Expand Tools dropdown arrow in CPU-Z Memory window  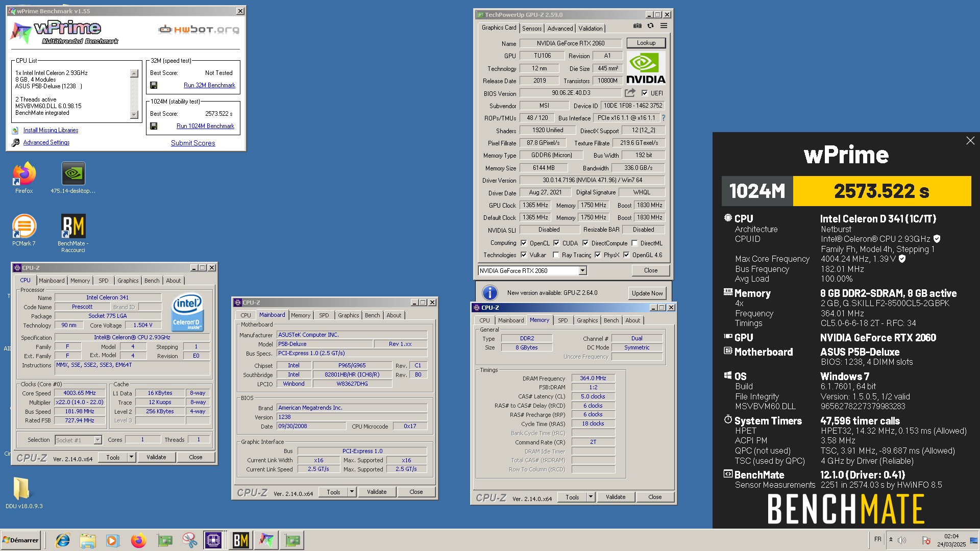tap(591, 497)
